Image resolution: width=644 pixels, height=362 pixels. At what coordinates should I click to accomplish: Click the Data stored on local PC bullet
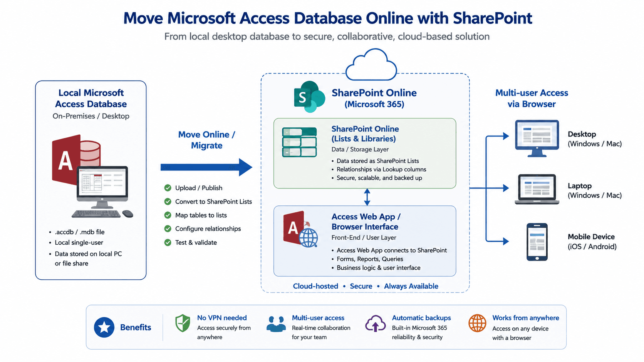point(86,259)
